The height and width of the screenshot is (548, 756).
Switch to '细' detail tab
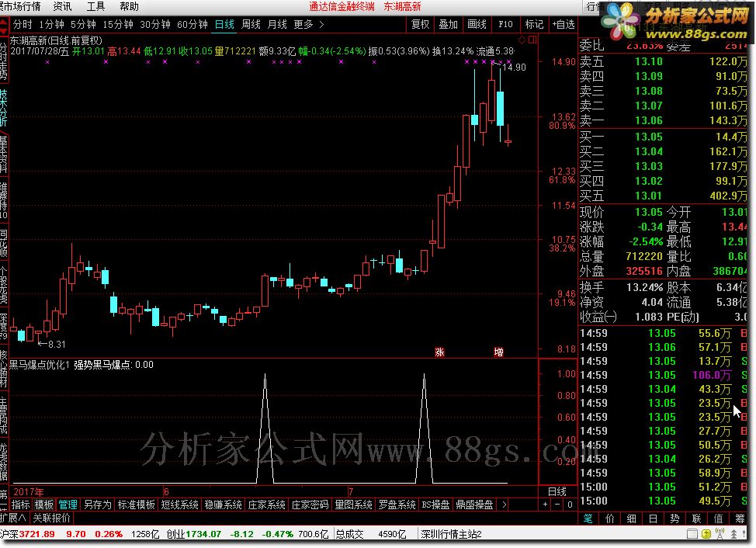[x=632, y=519]
